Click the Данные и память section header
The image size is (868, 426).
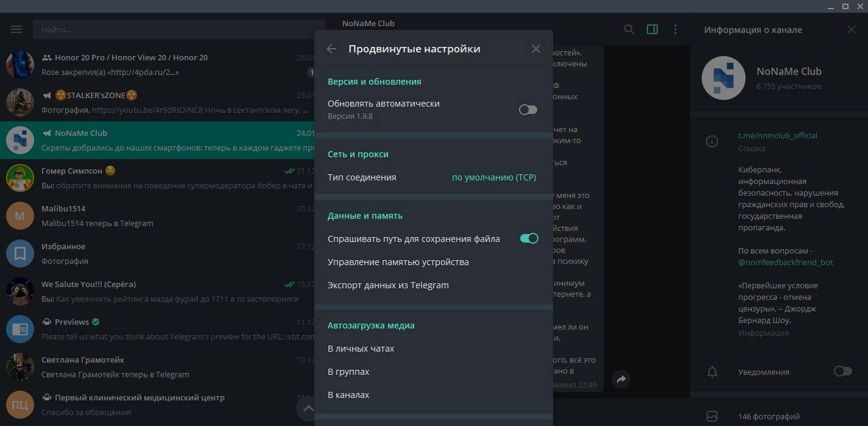[365, 216]
